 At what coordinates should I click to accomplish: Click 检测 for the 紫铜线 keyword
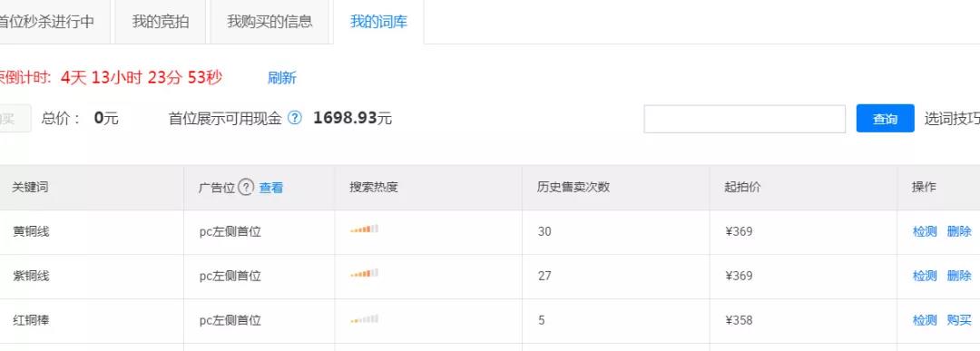[925, 276]
